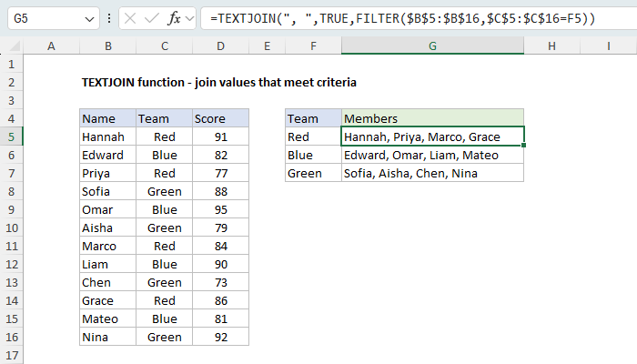Expand the dropdown next to fx
This screenshot has width=637, height=364.
pyautogui.click(x=189, y=18)
